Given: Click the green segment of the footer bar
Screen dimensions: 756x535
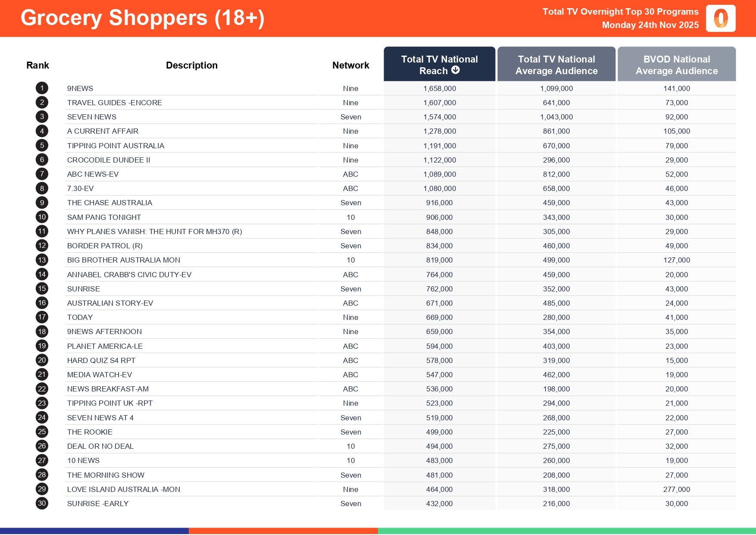Looking at the screenshot, I should point(567,531).
